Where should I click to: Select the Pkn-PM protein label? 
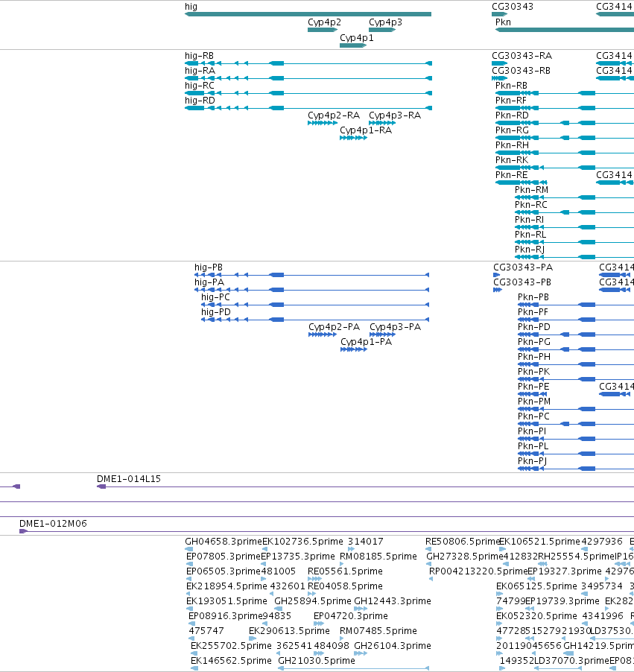tap(534, 402)
